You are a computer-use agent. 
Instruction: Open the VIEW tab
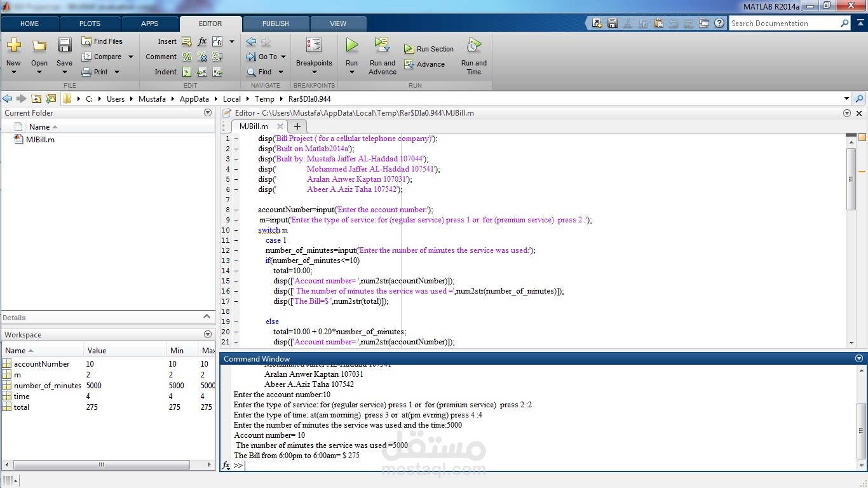338,24
